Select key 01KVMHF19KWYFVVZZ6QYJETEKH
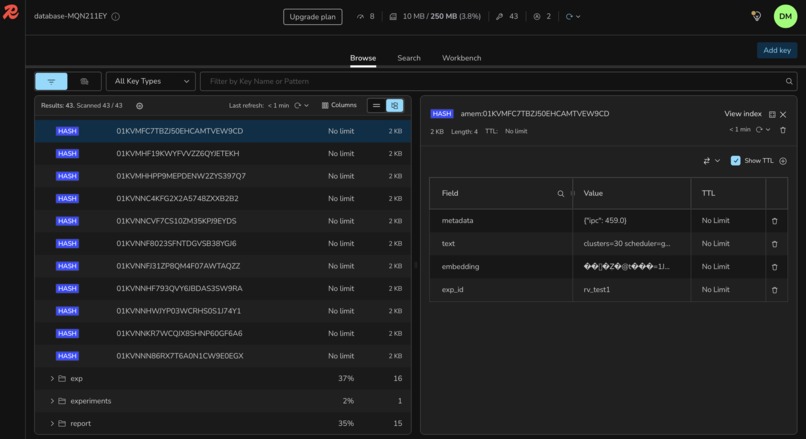This screenshot has width=806, height=439. click(223, 154)
